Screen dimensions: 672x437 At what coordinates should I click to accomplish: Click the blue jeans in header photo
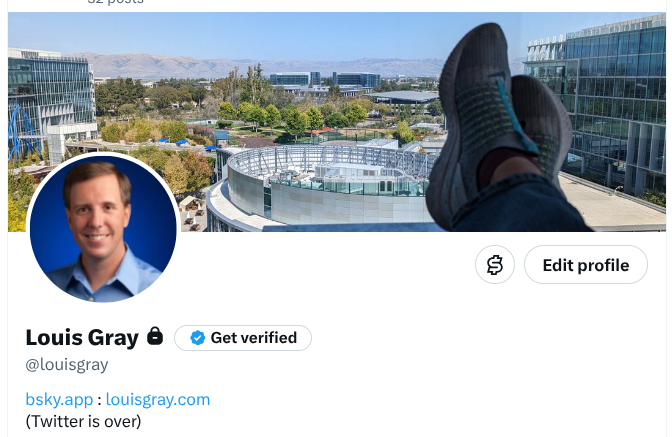521,206
